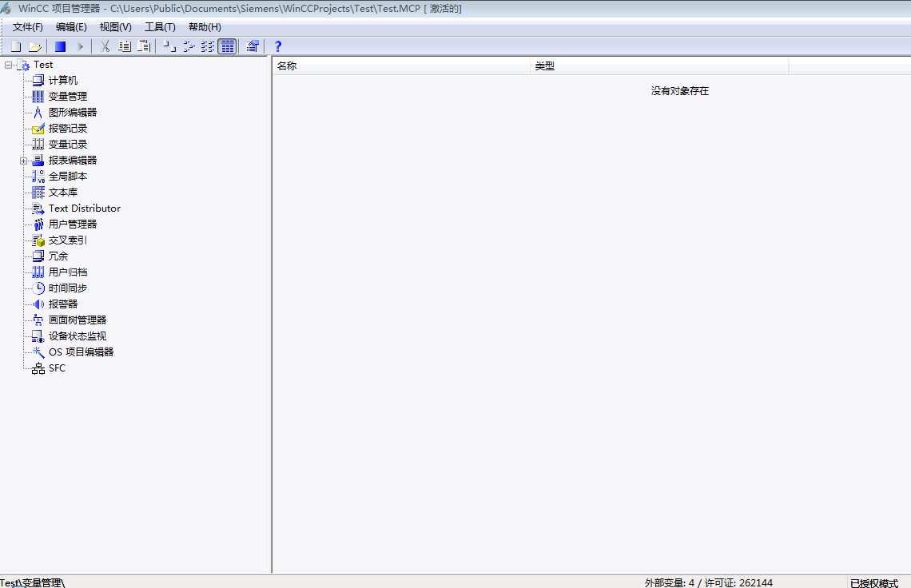Open the 文件(F) menu
Viewport: 911px width, 588px height.
pyautogui.click(x=28, y=27)
